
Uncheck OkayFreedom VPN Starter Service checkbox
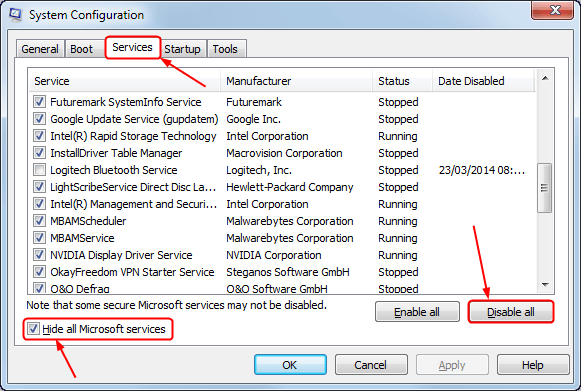pos(39,272)
